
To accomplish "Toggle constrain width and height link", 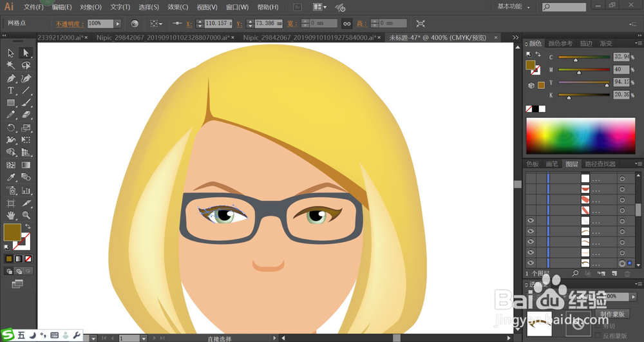I will point(347,24).
